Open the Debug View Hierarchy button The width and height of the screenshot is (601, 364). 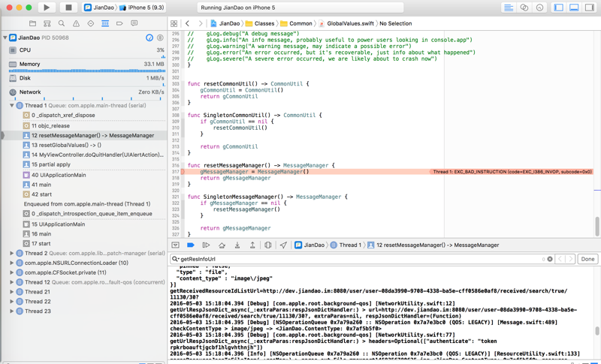(267, 245)
